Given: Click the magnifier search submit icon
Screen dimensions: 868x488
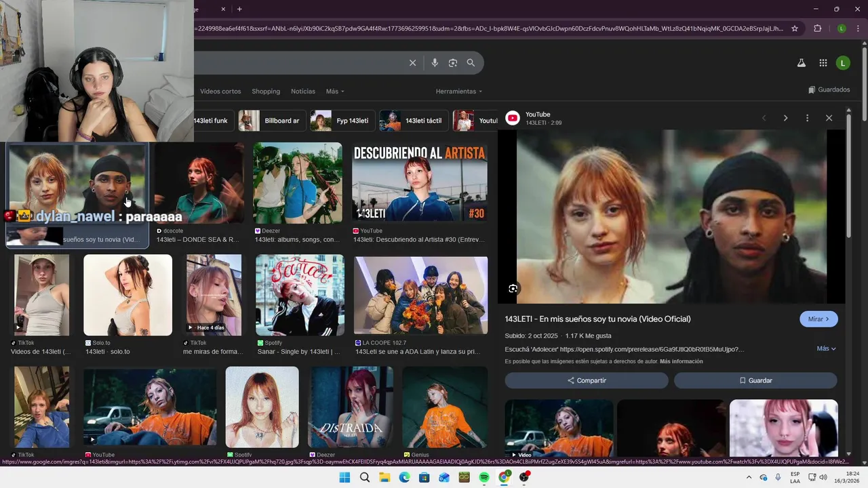Looking at the screenshot, I should 471,63.
